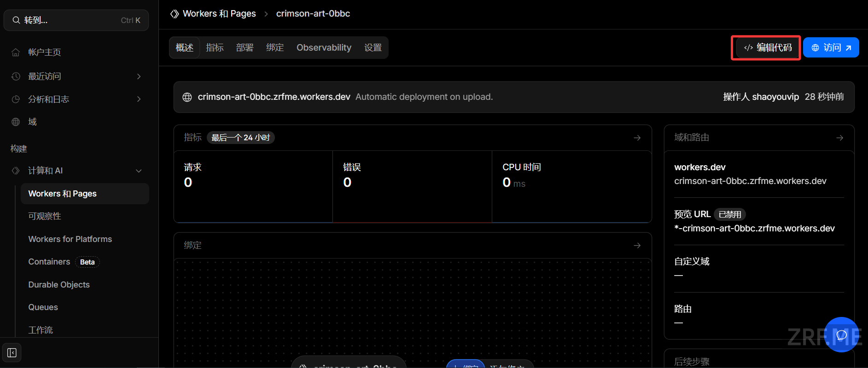Expand the 分析和日志 submenu chevron
Viewport: 868px width, 368px height.
(139, 99)
